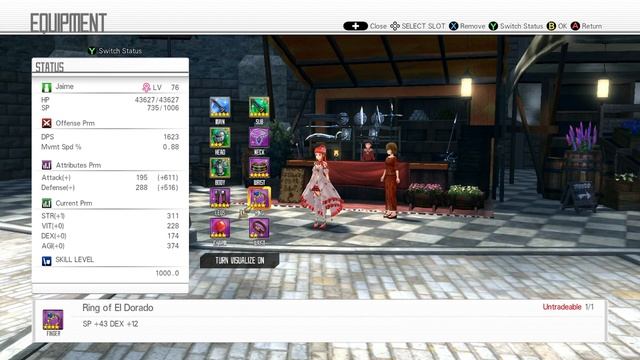Select the HEAD helmet equipment slot
640x360 pixels.
[x=220, y=138]
